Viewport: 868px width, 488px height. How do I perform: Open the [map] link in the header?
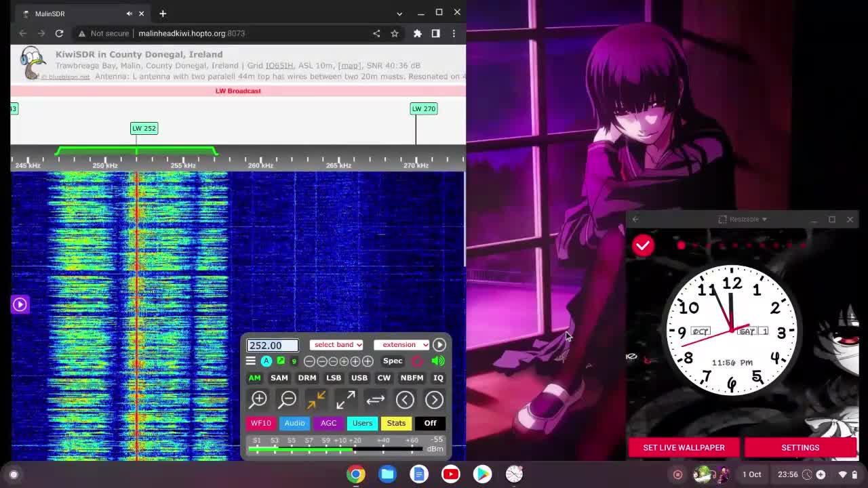tap(349, 66)
